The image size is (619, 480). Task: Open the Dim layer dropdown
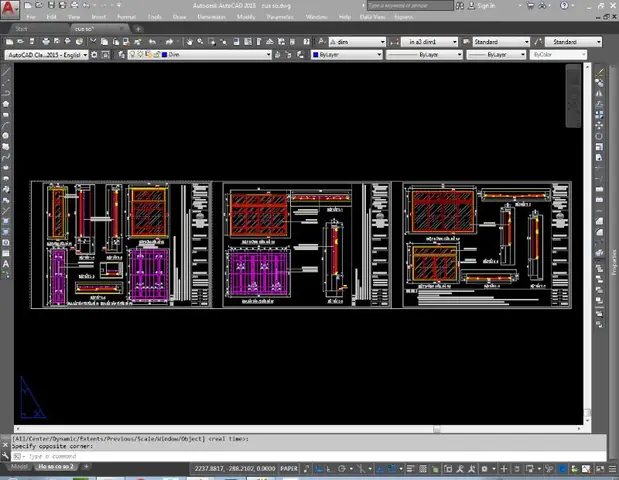tap(200, 54)
